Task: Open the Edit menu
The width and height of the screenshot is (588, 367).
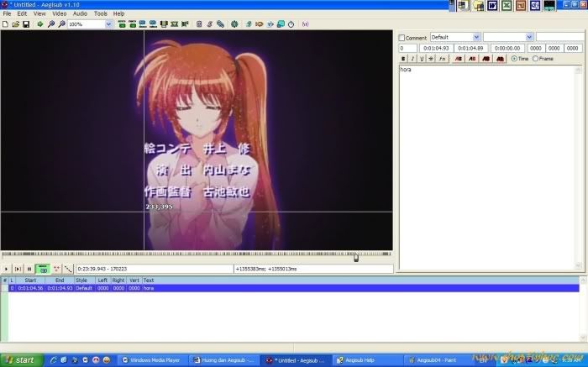Action: pyautogui.click(x=22, y=13)
